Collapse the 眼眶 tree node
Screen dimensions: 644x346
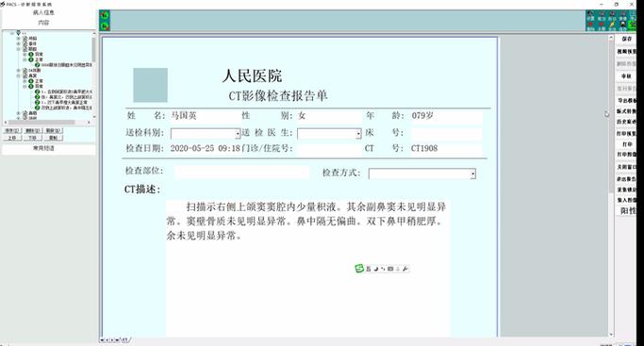(19, 49)
